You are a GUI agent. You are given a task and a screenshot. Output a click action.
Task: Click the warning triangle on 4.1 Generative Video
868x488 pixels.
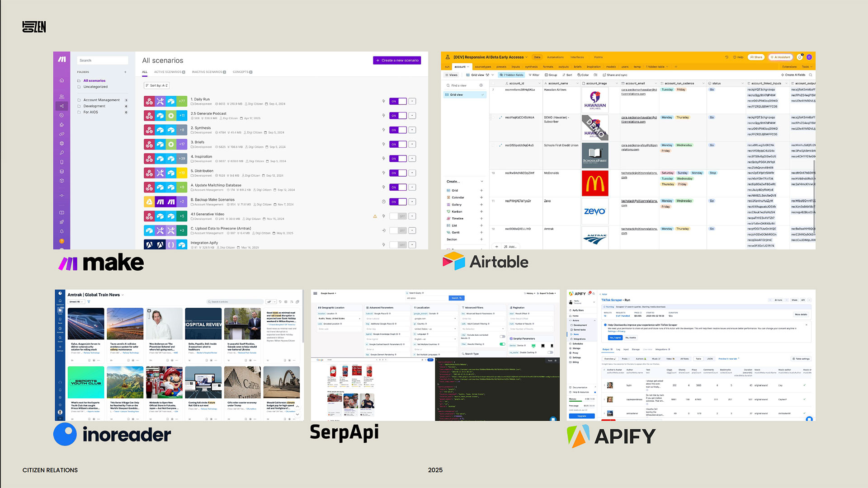(375, 216)
